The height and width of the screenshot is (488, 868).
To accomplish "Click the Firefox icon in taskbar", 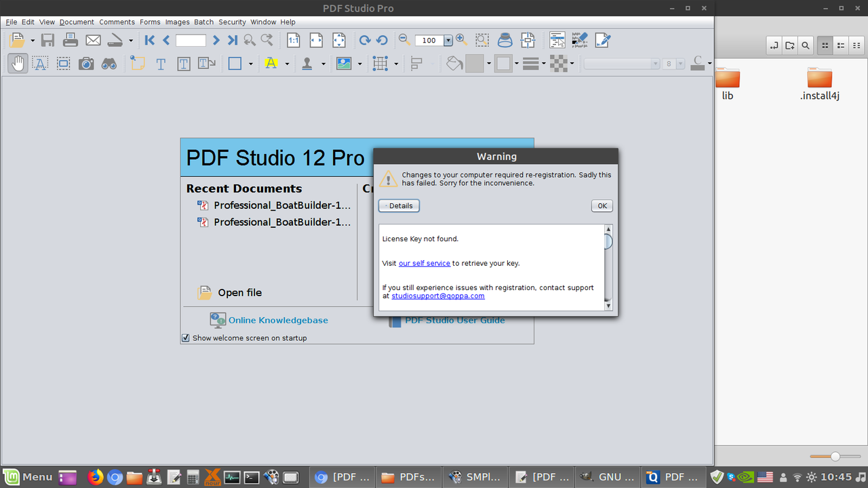I will [x=96, y=477].
